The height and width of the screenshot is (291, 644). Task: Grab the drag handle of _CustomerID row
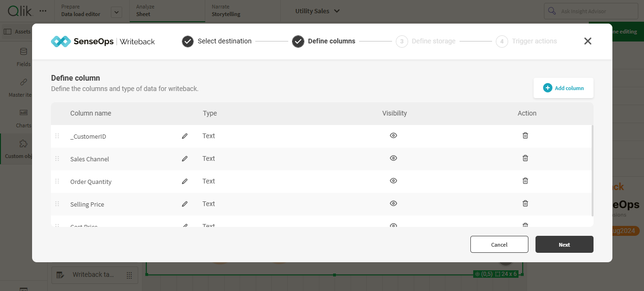pos(57,136)
